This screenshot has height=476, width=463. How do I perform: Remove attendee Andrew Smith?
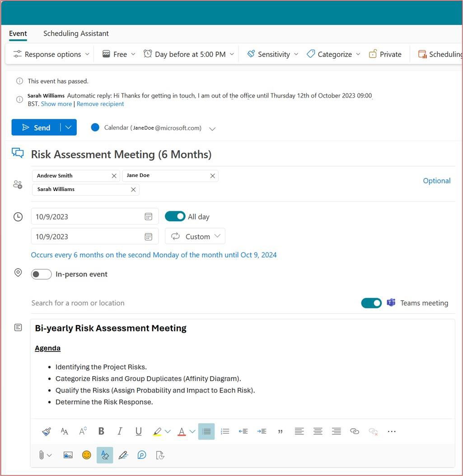[x=114, y=176]
